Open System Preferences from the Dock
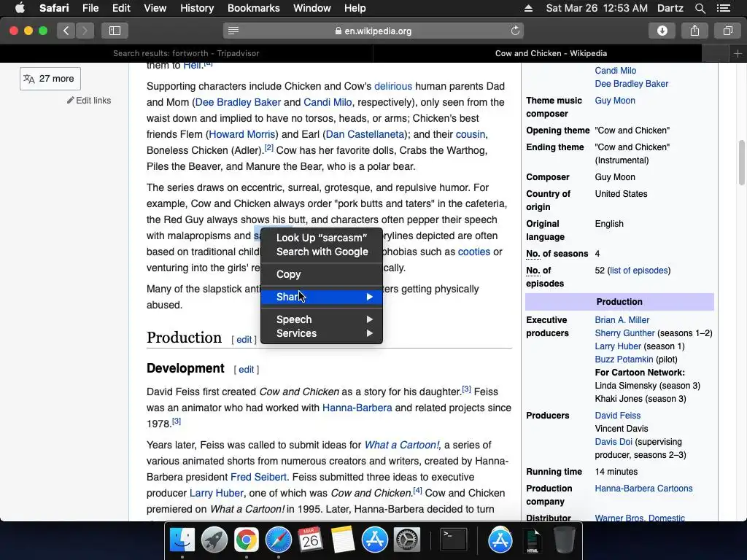 406,540
